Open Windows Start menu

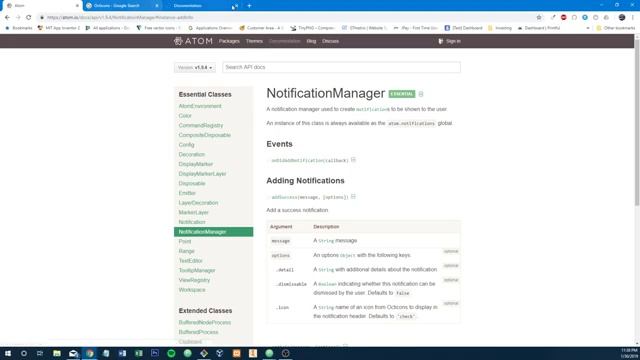[8, 353]
